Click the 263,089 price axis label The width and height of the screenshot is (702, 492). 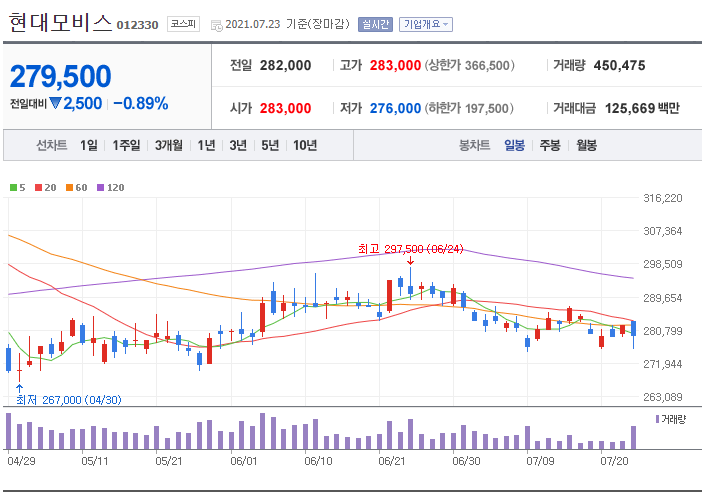[663, 397]
